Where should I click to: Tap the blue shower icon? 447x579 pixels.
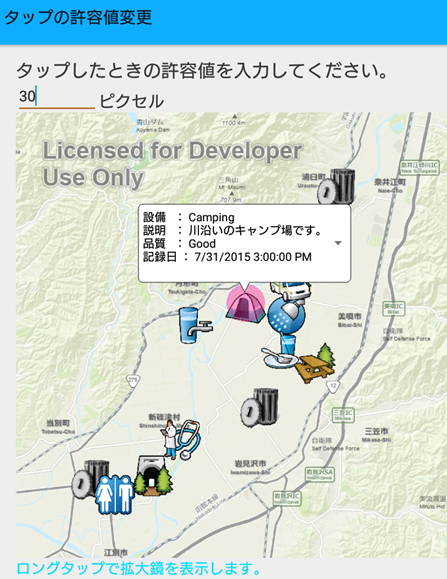click(286, 317)
